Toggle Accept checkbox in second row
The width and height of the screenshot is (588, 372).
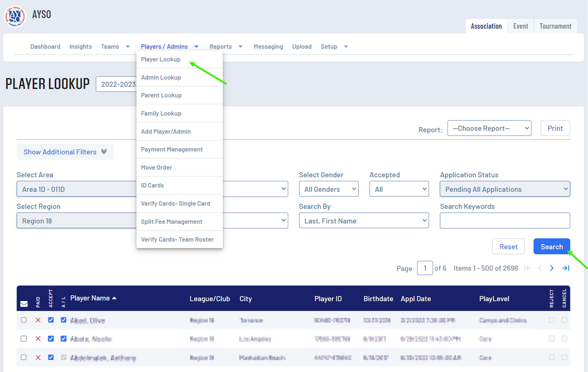pyautogui.click(x=51, y=339)
